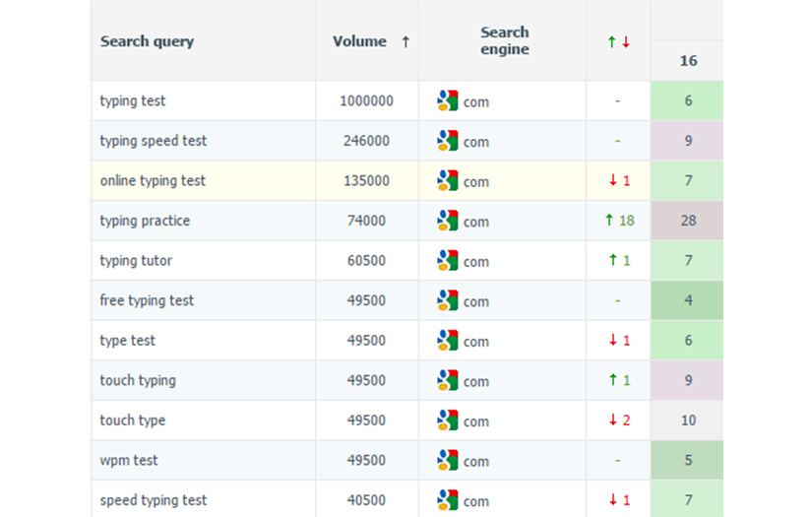Click the Search engine column header
Image resolution: width=812 pixels, height=517 pixels.
(x=504, y=40)
